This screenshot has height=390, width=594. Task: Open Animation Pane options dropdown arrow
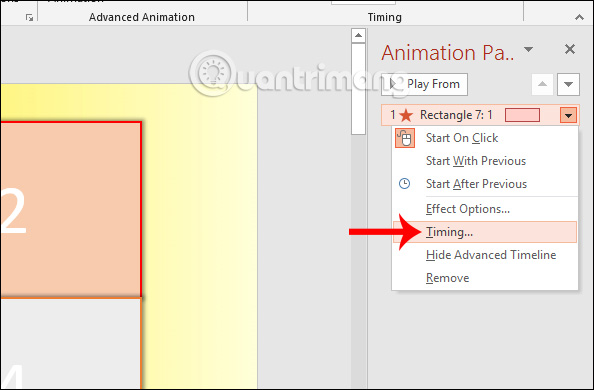(x=528, y=49)
